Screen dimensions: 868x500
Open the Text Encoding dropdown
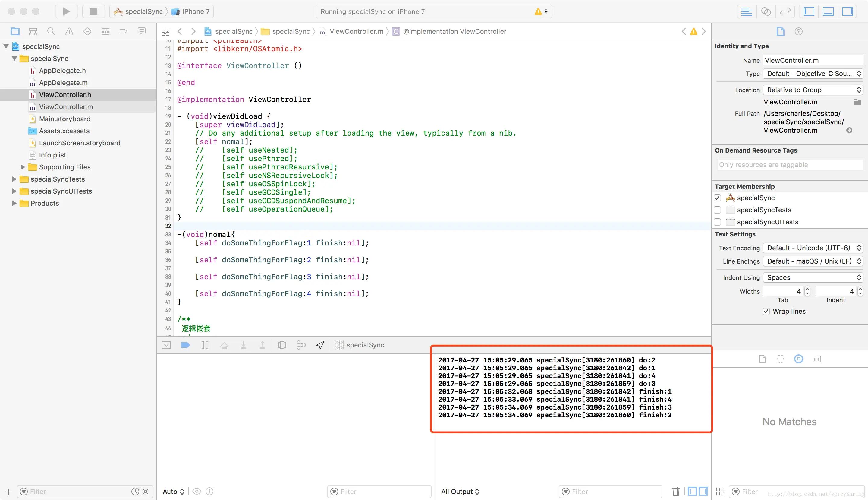pos(813,248)
